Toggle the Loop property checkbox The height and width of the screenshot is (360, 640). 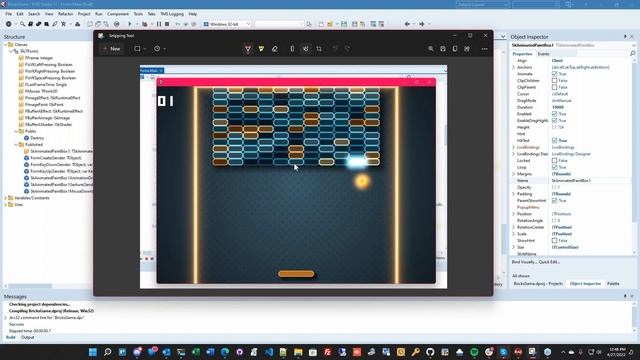[x=554, y=167]
